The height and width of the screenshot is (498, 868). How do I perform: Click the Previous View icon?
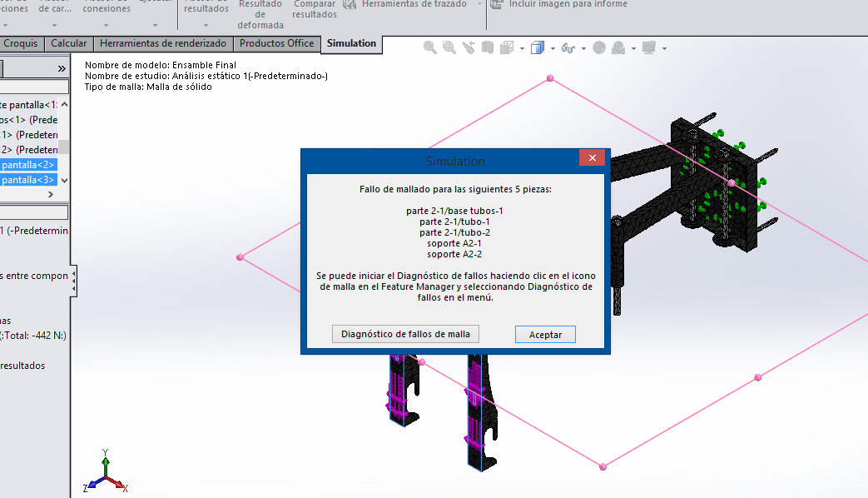pyautogui.click(x=469, y=47)
